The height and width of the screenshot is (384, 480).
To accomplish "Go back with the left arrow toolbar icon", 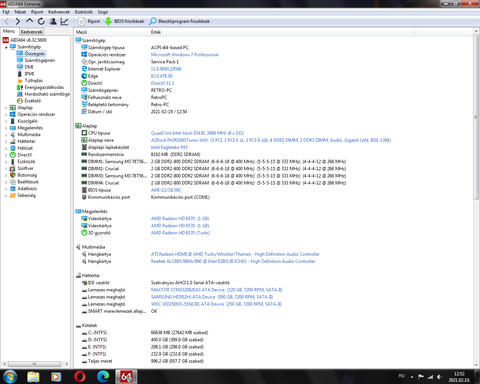I will click(6, 21).
